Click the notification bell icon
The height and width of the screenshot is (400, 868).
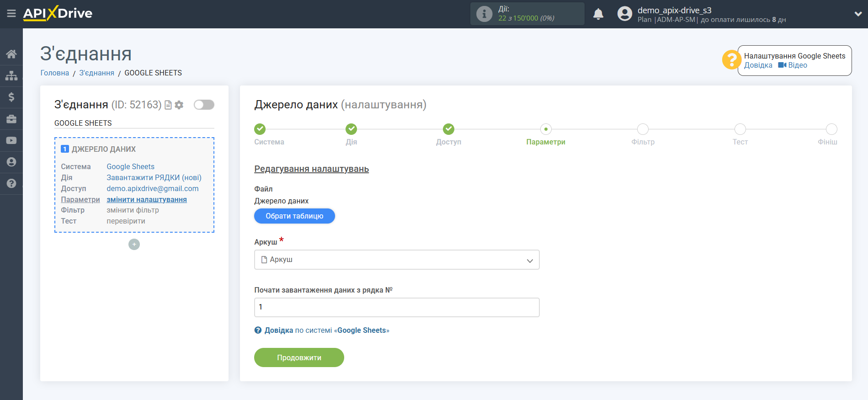[x=598, y=14]
